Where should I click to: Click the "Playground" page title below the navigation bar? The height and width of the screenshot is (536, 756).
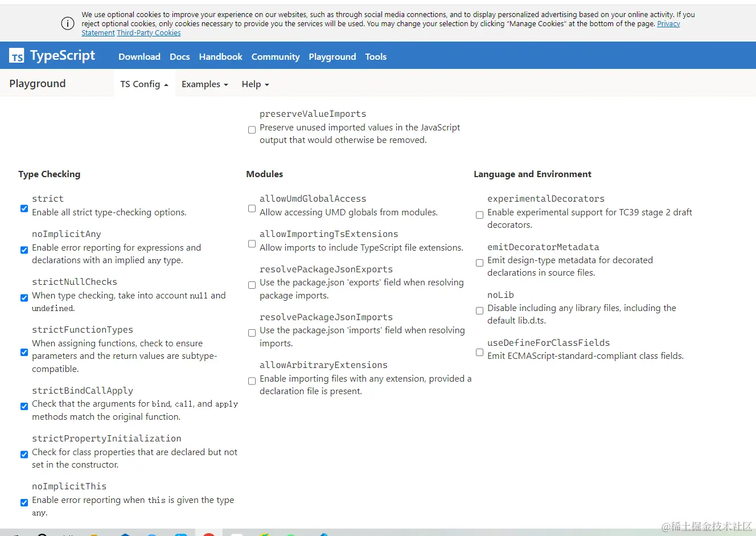pos(38,84)
